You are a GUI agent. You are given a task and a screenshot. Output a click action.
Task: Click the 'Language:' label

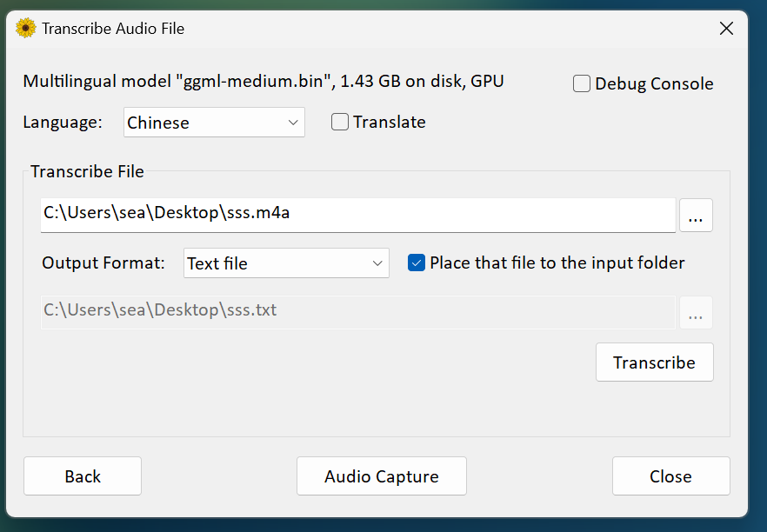click(x=63, y=123)
